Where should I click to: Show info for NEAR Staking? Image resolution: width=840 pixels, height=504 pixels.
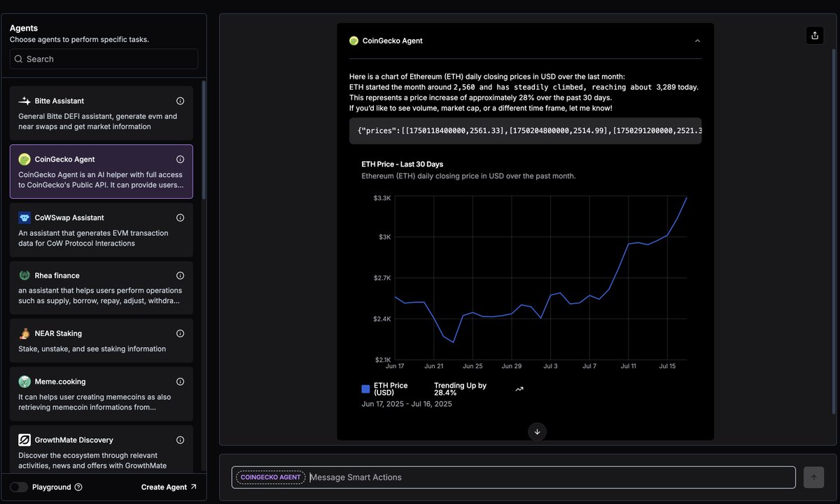point(180,334)
